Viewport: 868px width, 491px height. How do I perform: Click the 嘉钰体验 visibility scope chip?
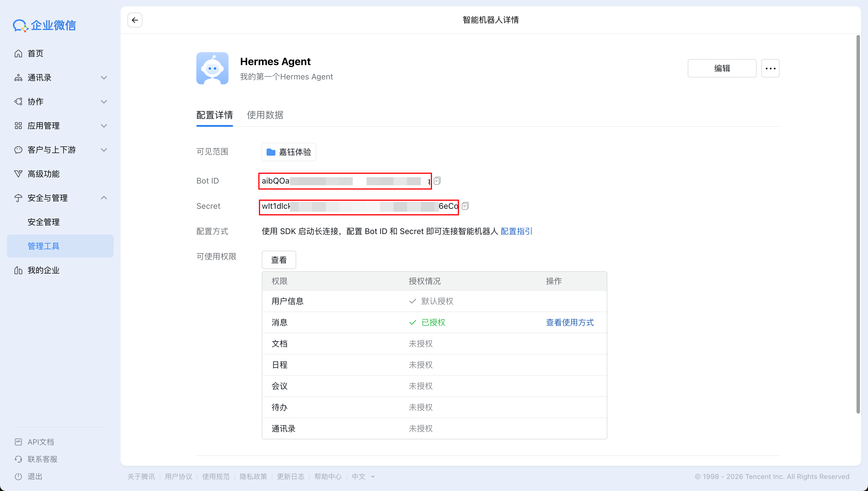[288, 152]
